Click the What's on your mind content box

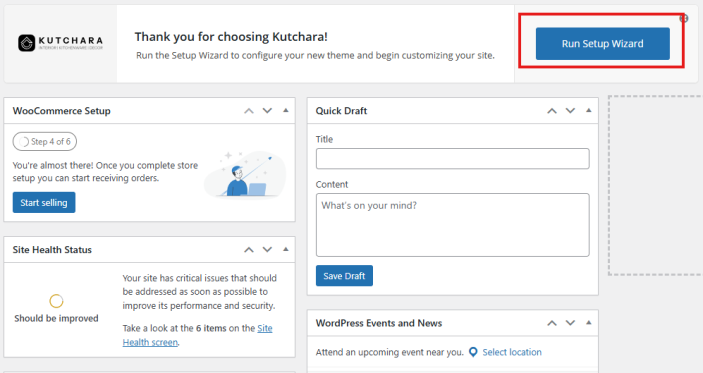click(x=452, y=225)
